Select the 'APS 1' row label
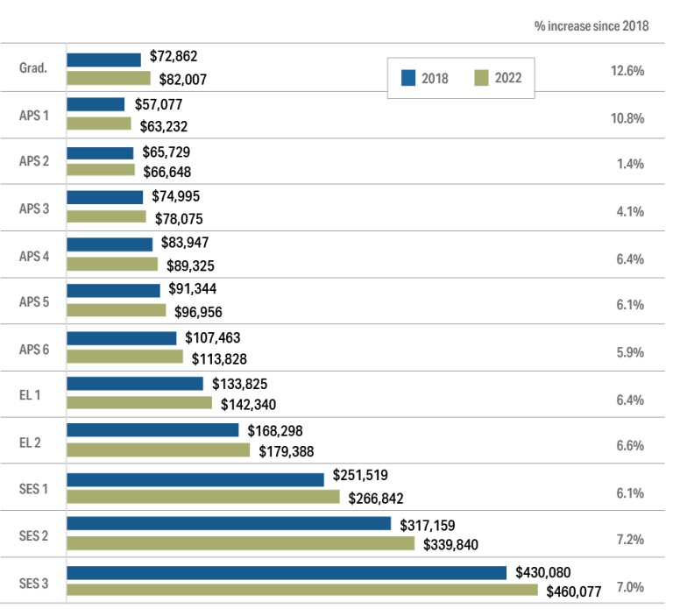The height and width of the screenshot is (616, 673). [34, 116]
